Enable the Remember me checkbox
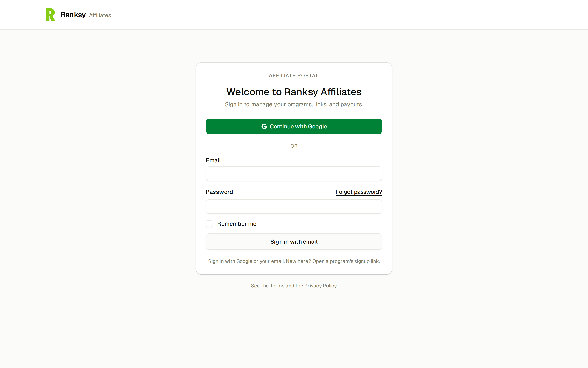The height and width of the screenshot is (368, 588). (209, 224)
